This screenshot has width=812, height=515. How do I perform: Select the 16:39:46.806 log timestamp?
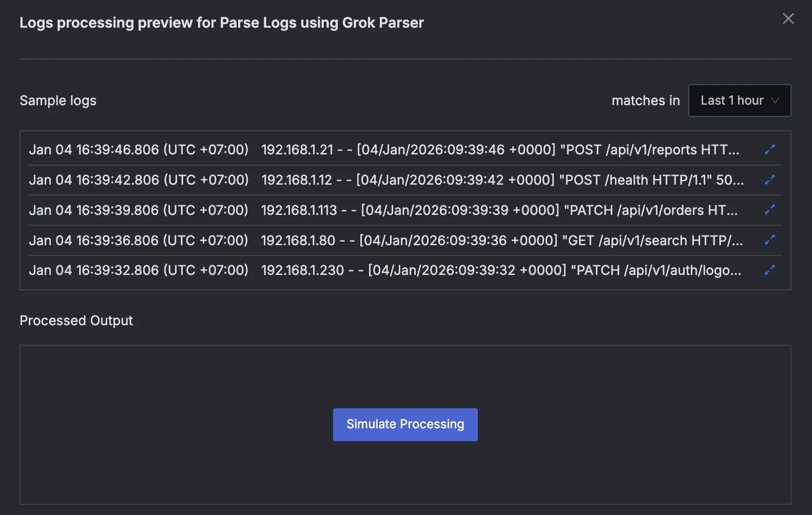[139, 150]
